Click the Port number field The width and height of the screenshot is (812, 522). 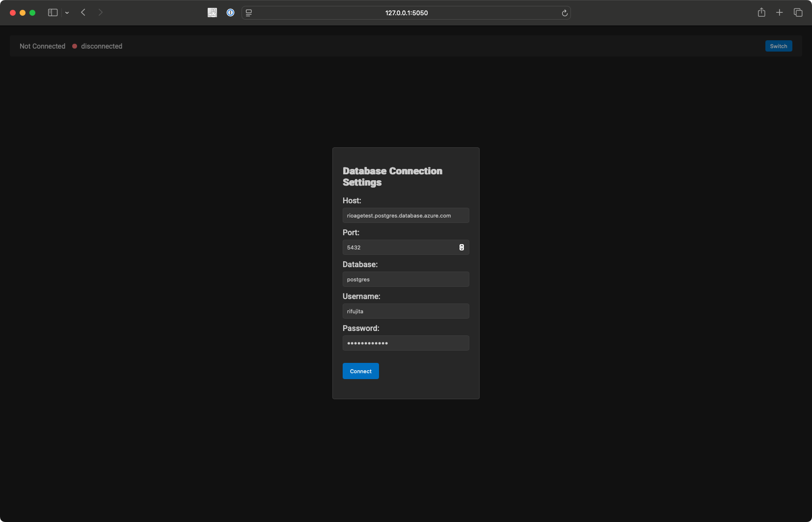[406, 247]
